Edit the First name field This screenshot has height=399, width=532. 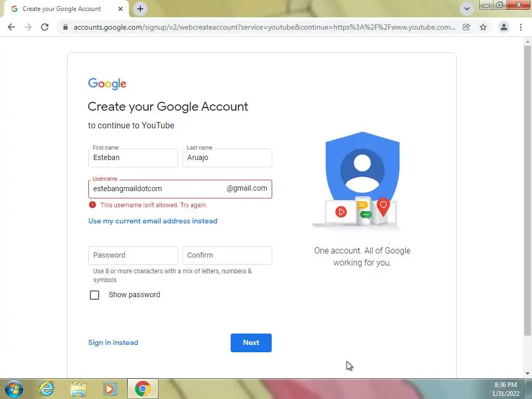[133, 158]
